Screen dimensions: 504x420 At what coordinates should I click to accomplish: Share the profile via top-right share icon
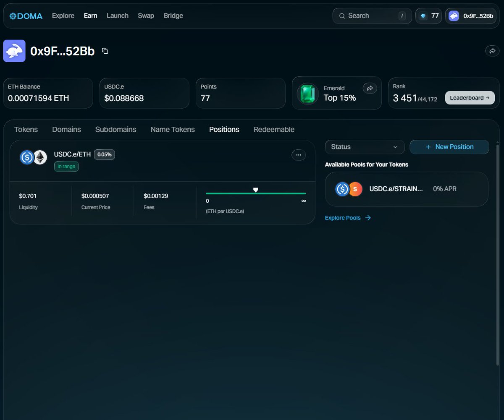pos(491,51)
